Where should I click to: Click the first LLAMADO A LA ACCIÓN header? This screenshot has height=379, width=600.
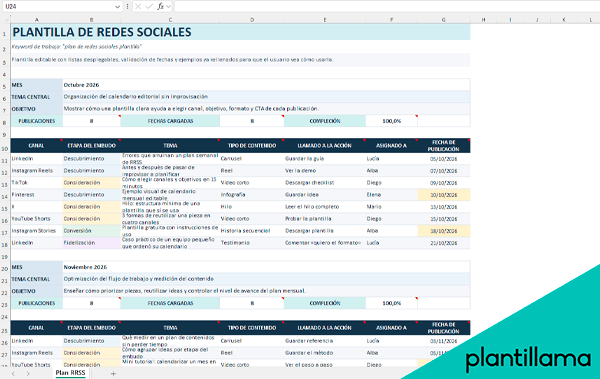[x=324, y=145]
